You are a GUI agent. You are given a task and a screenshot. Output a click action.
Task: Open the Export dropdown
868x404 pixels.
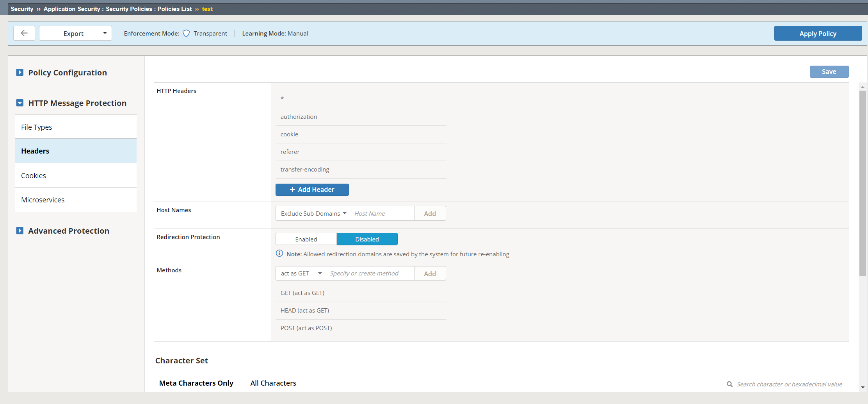tap(75, 33)
